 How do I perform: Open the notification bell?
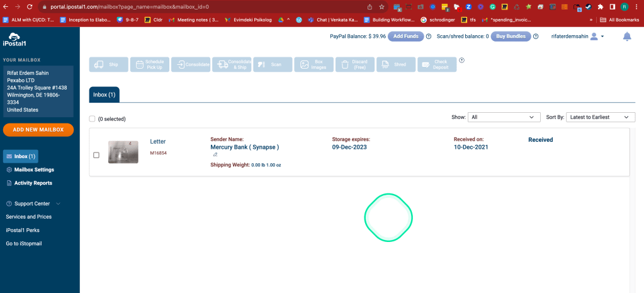click(627, 37)
